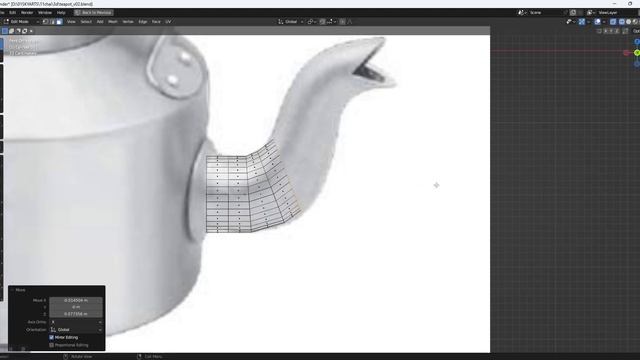Open the pivot point dropdown

(311, 22)
